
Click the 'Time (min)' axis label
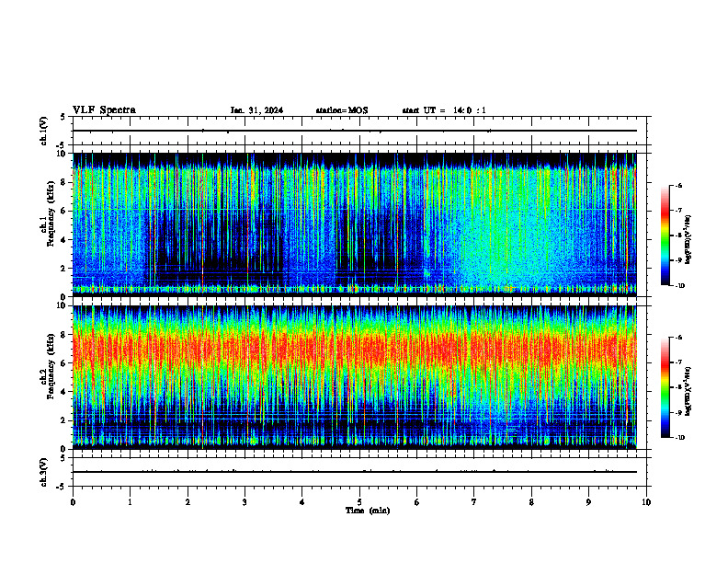tap(368, 511)
